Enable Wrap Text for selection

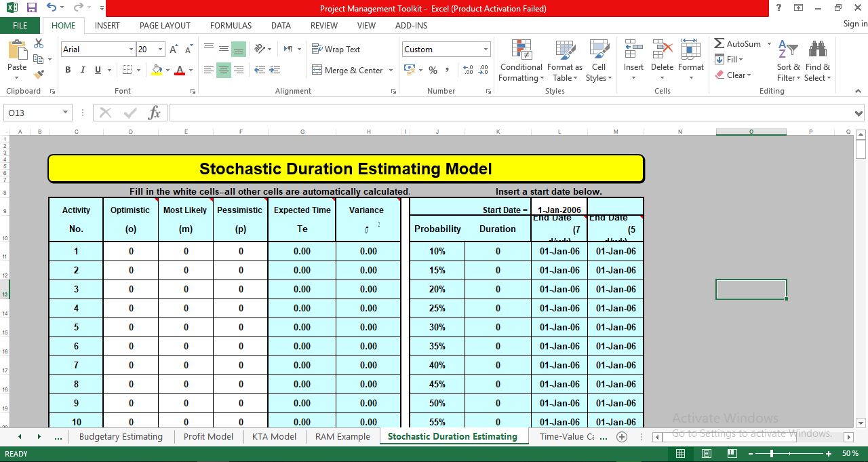tap(336, 49)
